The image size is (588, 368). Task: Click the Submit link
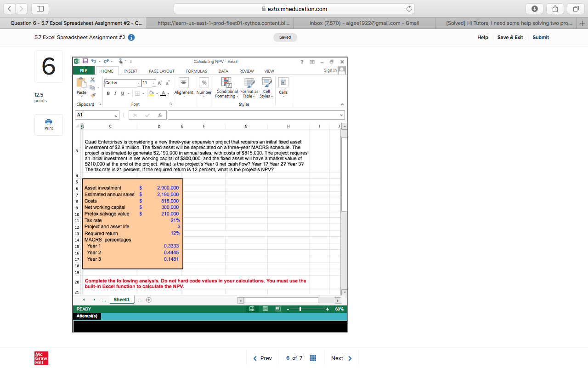click(x=541, y=37)
